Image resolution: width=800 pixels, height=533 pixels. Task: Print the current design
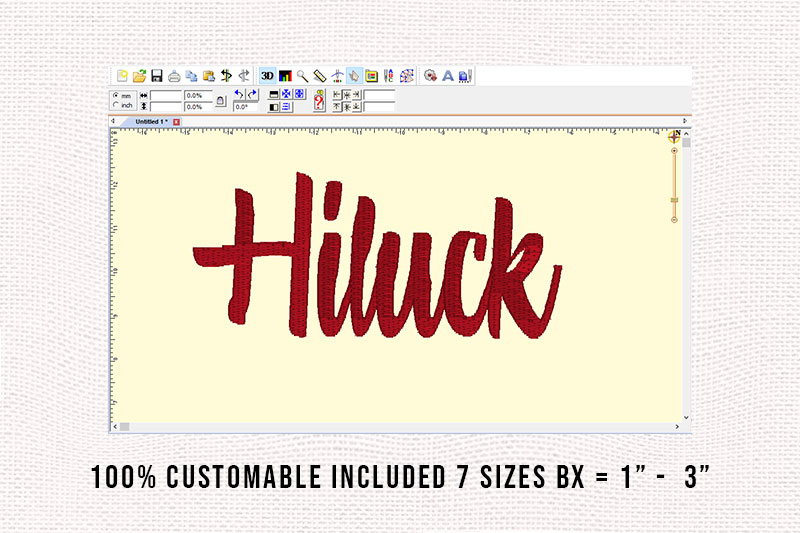click(174, 76)
